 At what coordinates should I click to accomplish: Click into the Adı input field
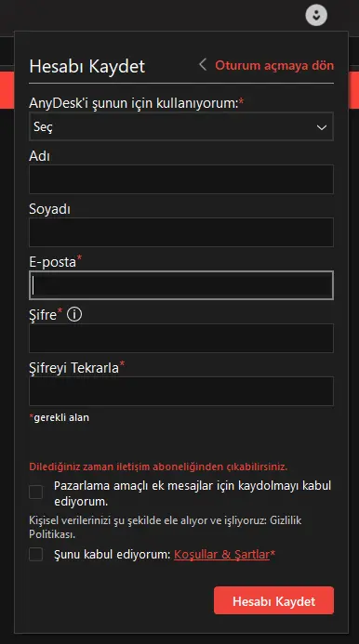181,179
